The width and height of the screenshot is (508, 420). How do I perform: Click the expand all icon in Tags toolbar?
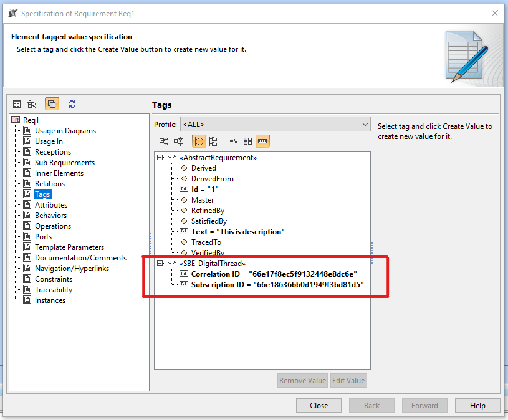pyautogui.click(x=164, y=141)
